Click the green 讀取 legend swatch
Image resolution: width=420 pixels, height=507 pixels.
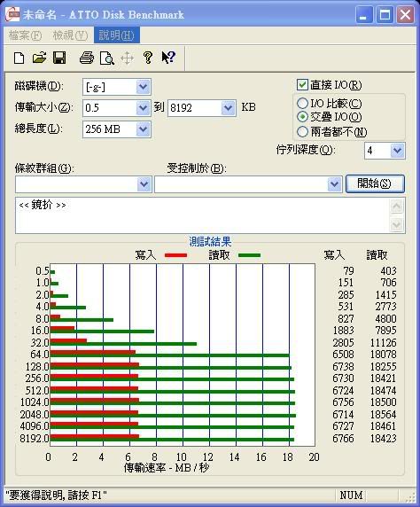[249, 255]
